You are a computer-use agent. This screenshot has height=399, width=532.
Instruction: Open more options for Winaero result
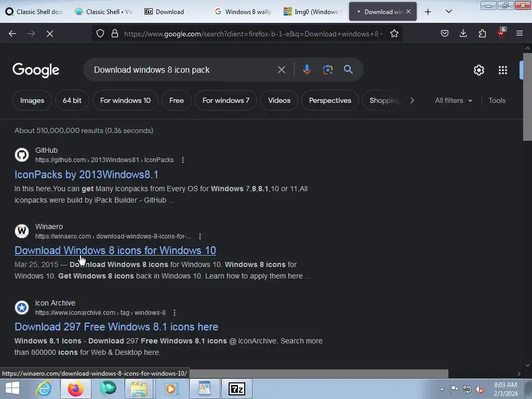pos(200,236)
